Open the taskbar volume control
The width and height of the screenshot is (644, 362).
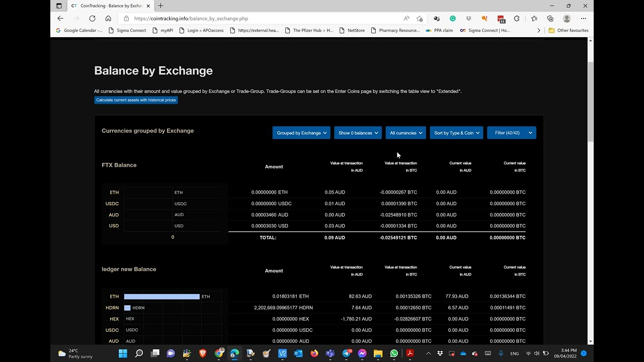(537, 353)
